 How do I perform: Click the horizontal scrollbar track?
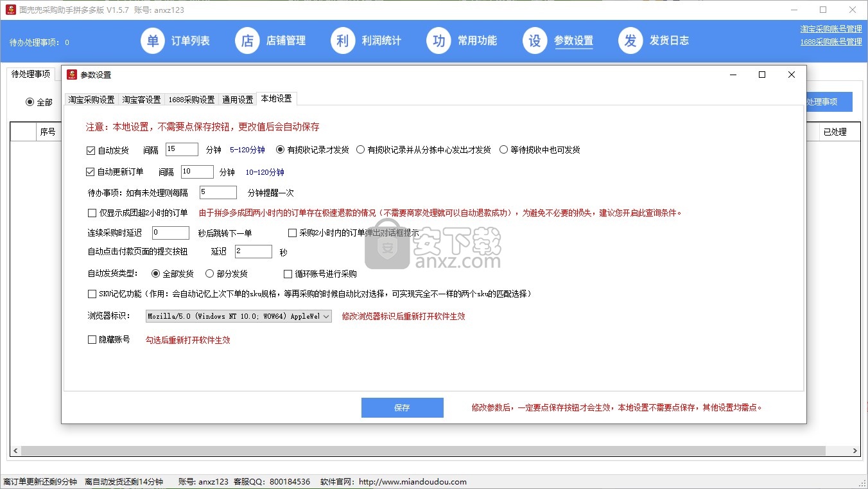point(435,451)
